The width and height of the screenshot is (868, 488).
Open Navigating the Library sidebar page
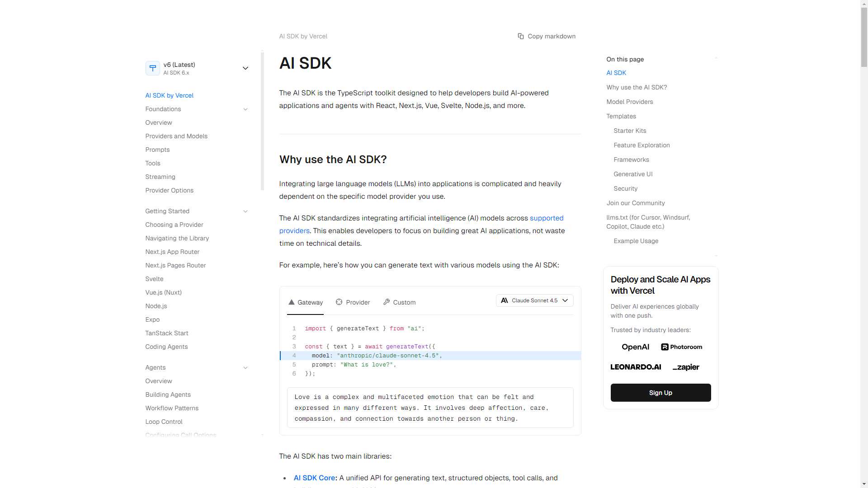[177, 239]
